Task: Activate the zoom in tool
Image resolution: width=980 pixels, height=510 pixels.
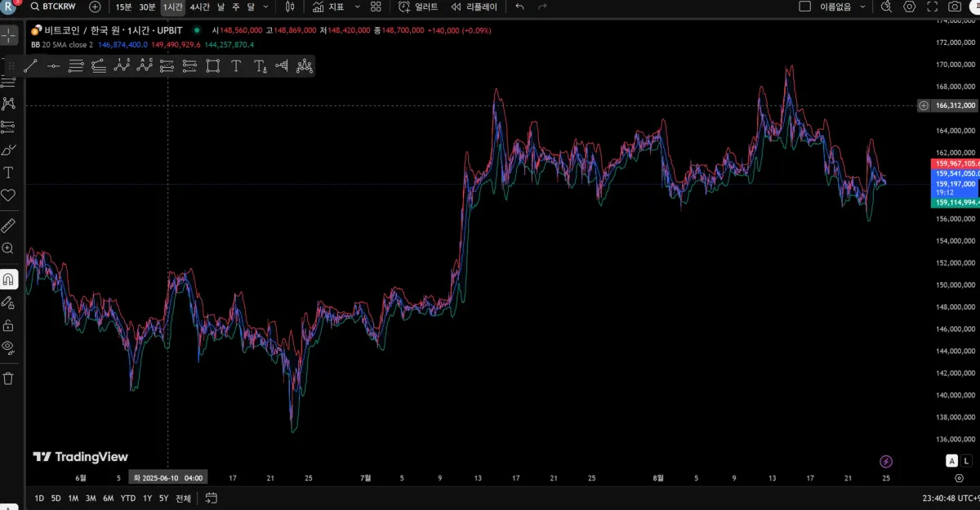Action: (8, 248)
